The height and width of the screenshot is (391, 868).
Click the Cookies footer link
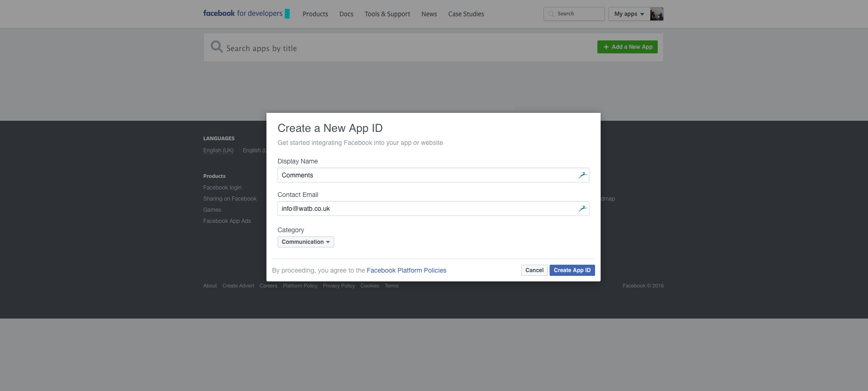point(370,286)
